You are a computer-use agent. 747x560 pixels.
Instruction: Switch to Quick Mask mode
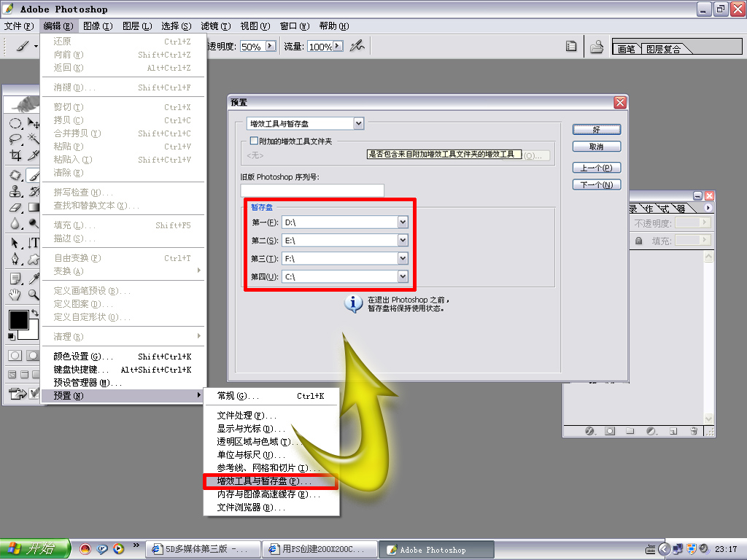(34, 356)
